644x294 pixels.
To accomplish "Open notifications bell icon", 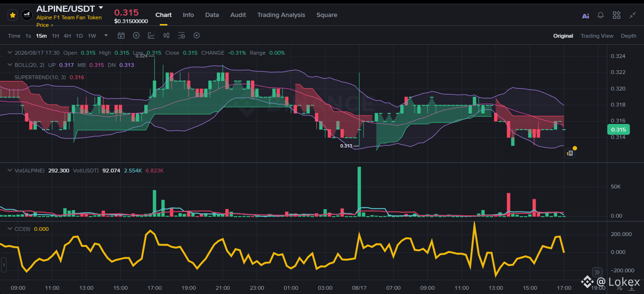I will [601, 15].
